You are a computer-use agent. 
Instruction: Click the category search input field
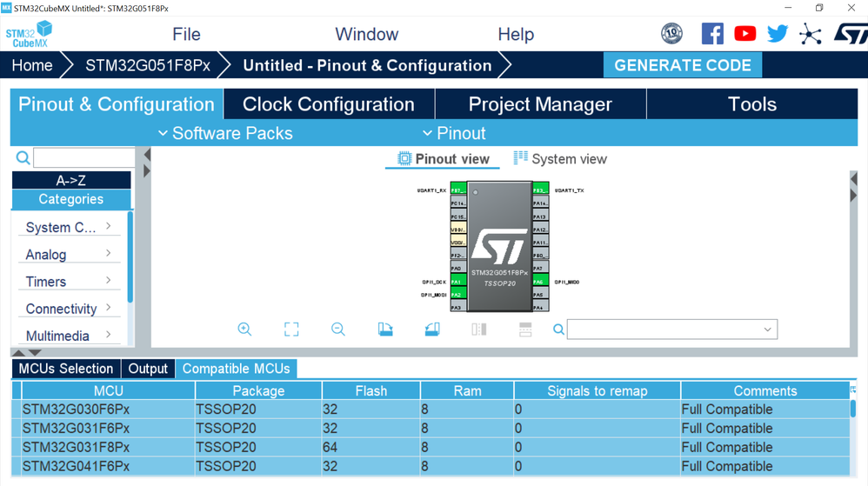coord(84,157)
